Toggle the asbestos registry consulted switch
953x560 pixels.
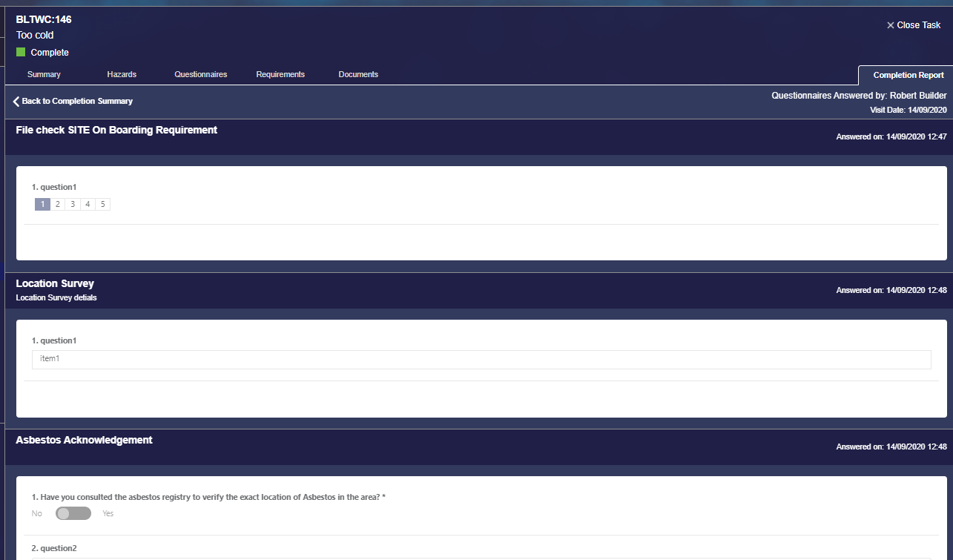click(73, 513)
